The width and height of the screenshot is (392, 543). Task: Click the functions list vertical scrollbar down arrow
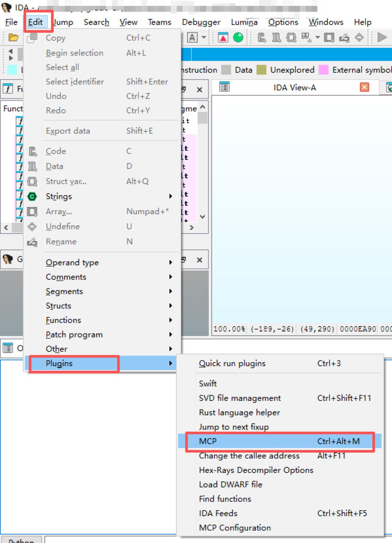pos(203,216)
